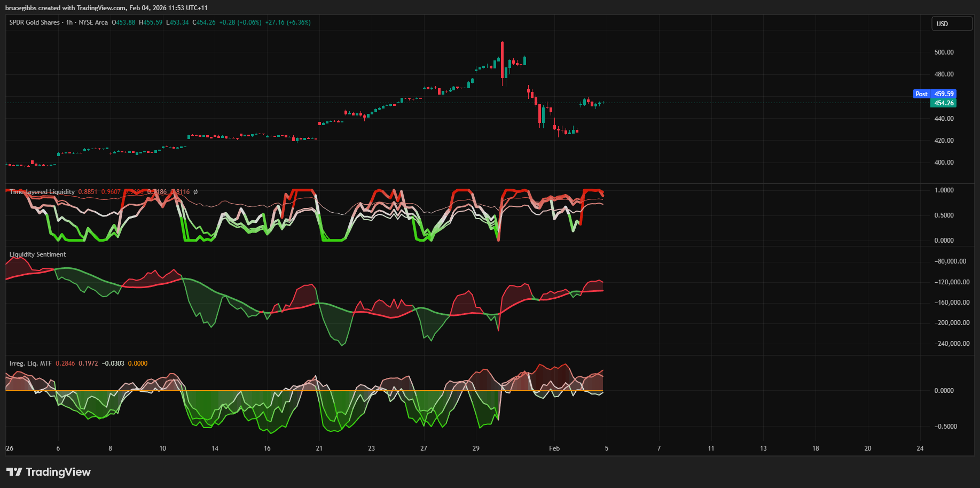Image resolution: width=980 pixels, height=488 pixels.
Task: Click the -160,000.00 label on sentiment scale
Action: coord(952,303)
